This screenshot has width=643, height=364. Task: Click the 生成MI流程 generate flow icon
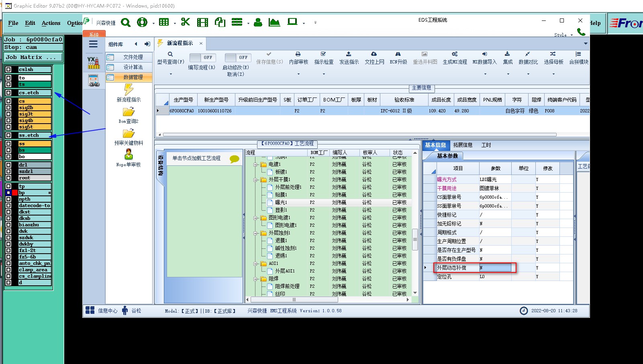pos(455,58)
